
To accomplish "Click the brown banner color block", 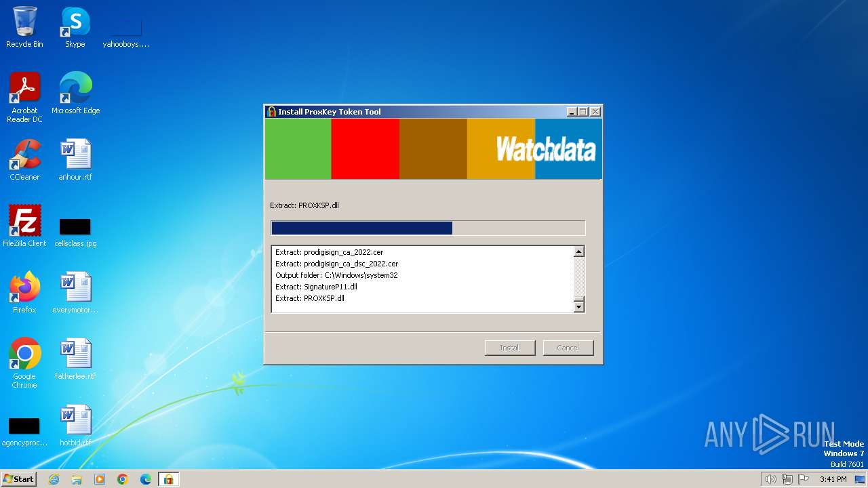I will 433,149.
